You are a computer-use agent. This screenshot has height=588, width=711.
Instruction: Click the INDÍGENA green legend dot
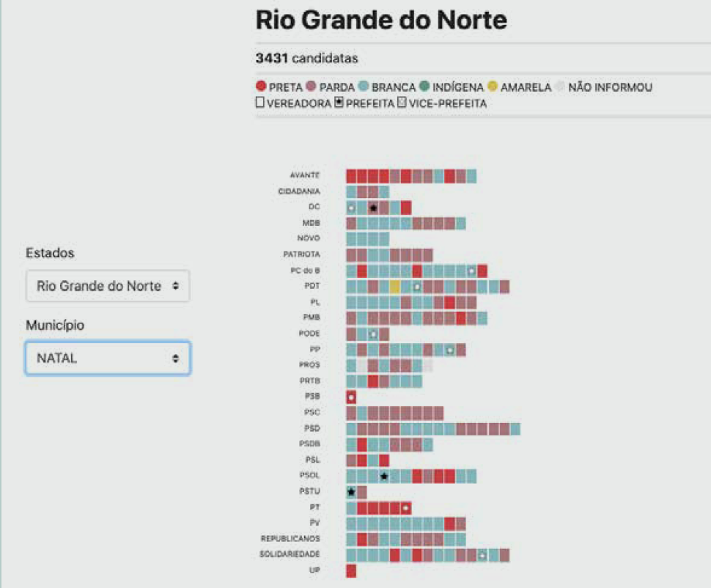click(x=424, y=87)
